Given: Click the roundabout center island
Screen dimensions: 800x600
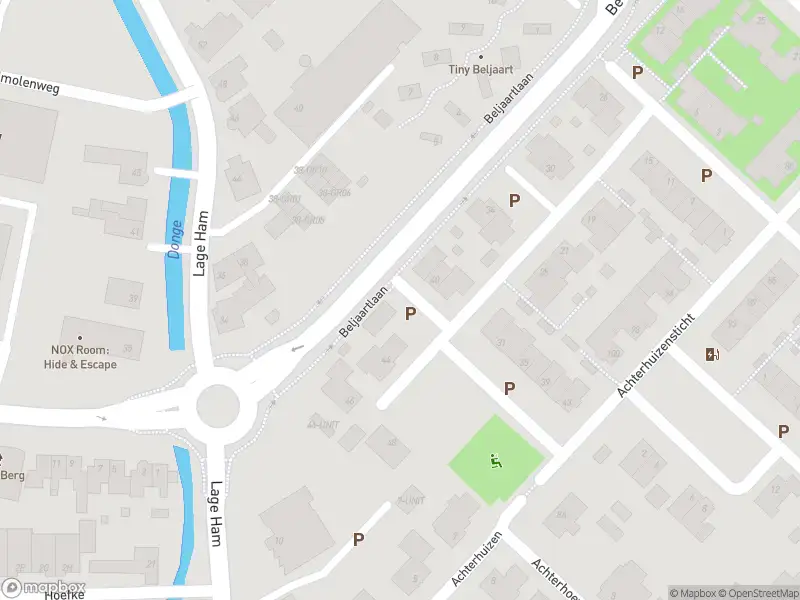Looking at the screenshot, I should pyautogui.click(x=218, y=406).
